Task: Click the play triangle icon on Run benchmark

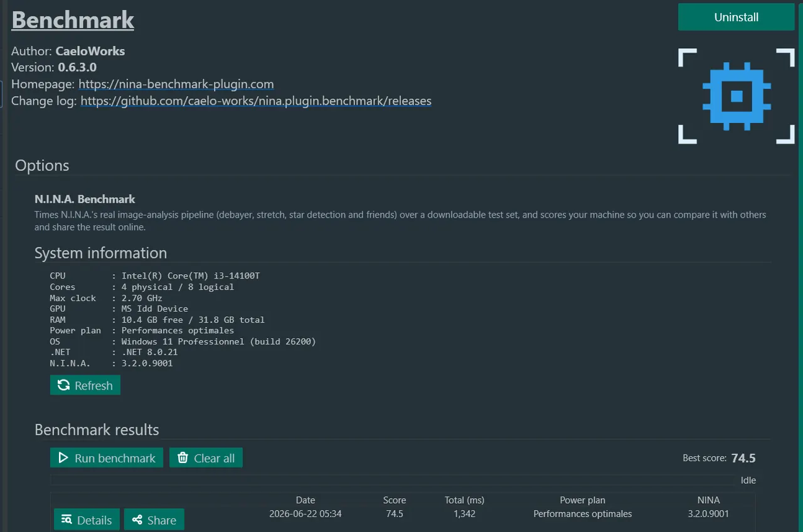Action: click(x=63, y=458)
